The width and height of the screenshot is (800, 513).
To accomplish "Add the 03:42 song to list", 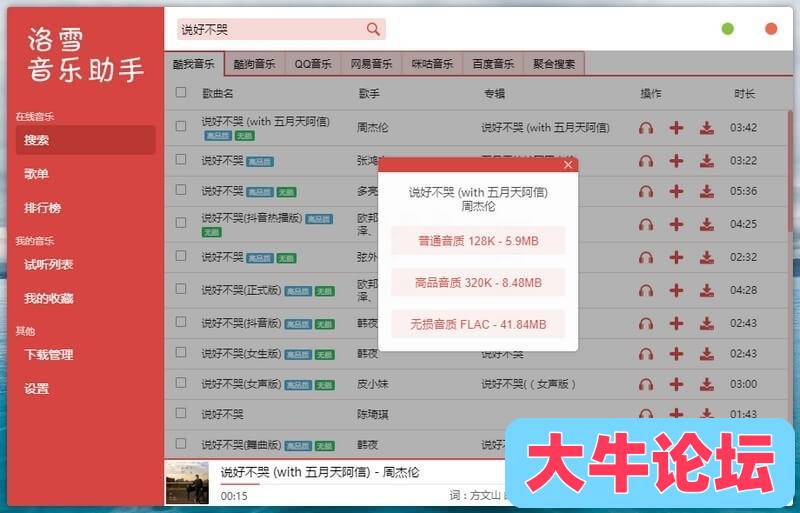I will click(x=676, y=128).
